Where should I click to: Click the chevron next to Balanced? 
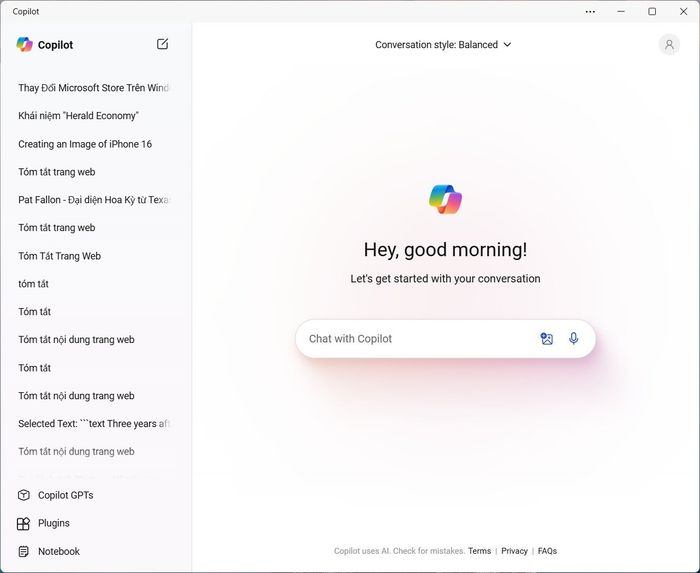507,45
